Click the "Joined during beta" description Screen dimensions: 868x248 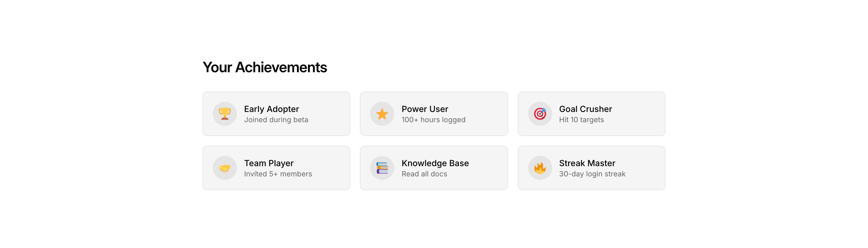[x=276, y=120]
